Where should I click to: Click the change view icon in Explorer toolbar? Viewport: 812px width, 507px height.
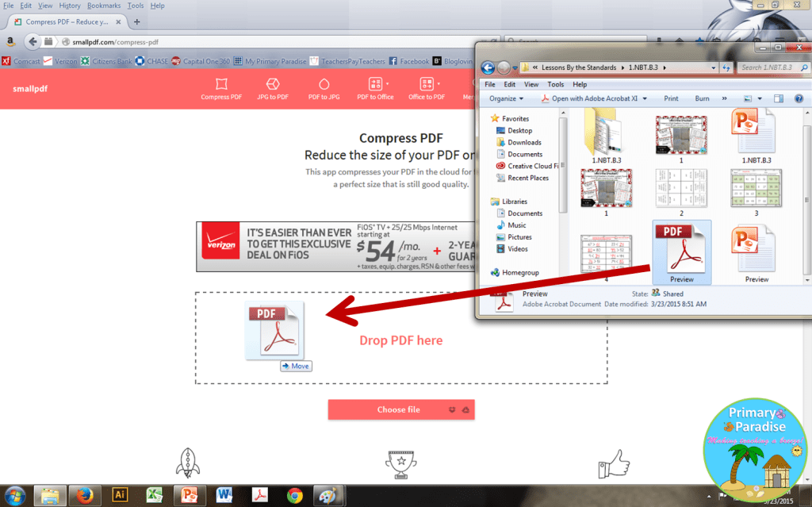click(748, 98)
